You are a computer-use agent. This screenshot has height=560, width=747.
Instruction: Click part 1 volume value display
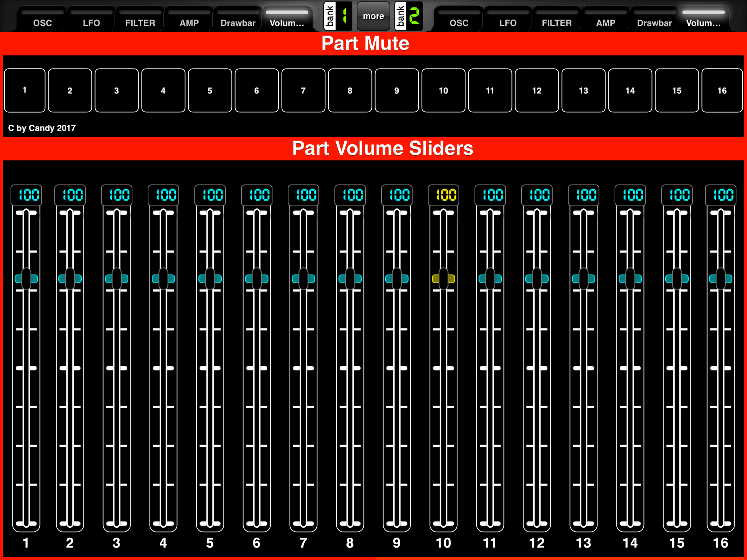(x=26, y=195)
